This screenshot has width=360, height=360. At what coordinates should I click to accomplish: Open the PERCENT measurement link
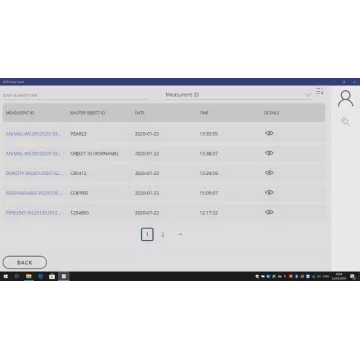(34, 213)
